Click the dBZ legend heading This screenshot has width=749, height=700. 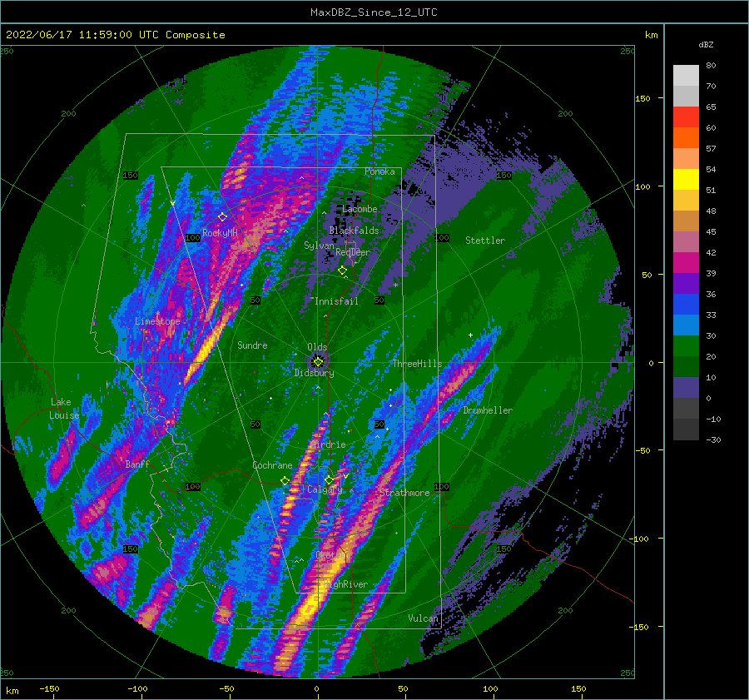[706, 44]
